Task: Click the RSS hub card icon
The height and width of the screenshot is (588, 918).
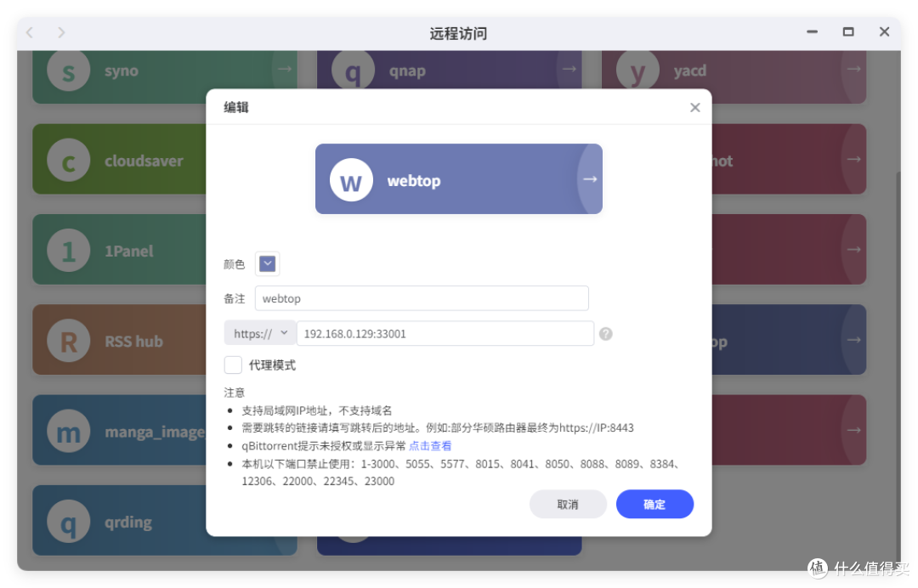Action: [x=69, y=341]
